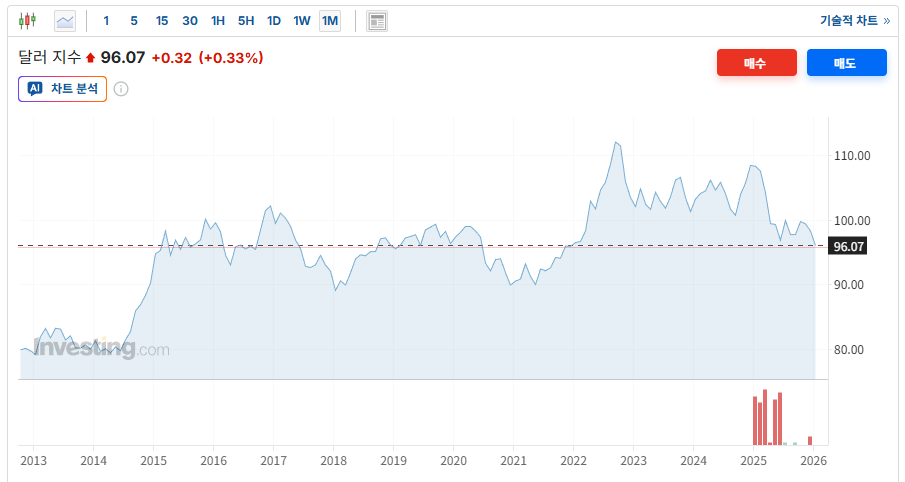Select the 15 minute interval
The height and width of the screenshot is (482, 905).
point(162,21)
